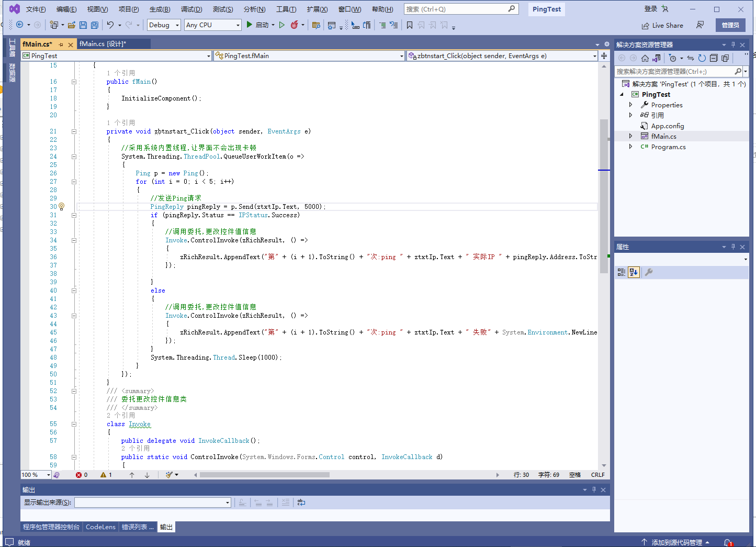Click the warnings count indicator
Screen dimensions: 756x547
point(106,475)
